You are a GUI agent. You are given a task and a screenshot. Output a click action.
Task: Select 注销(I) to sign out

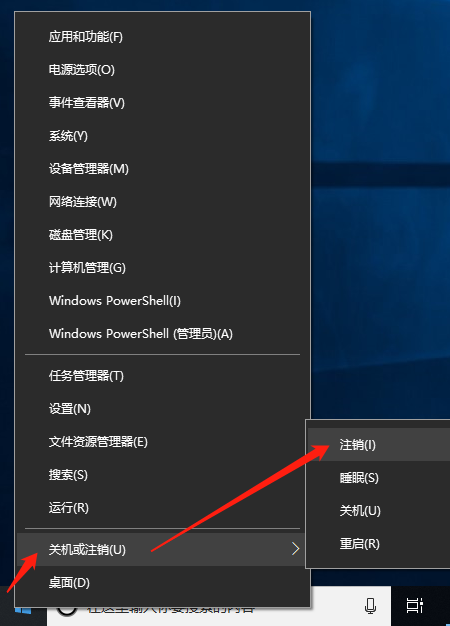point(378,445)
